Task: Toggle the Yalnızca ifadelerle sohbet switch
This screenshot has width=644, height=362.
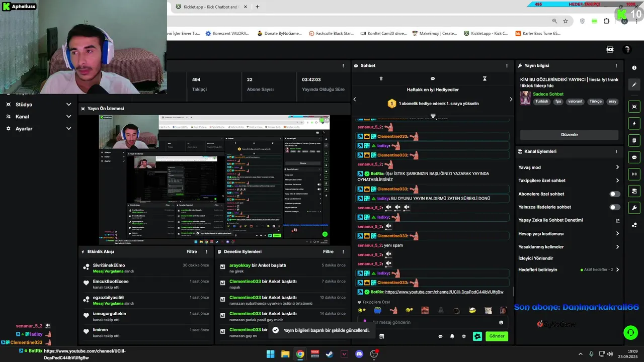Action: (615, 207)
